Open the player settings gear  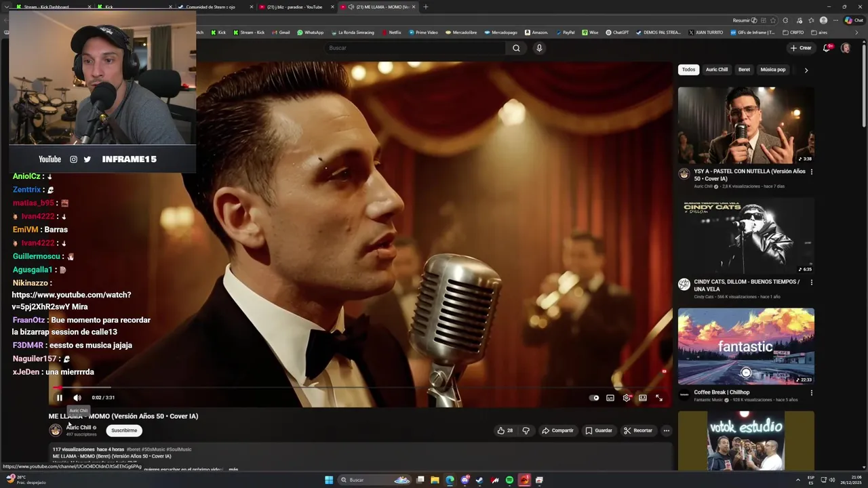[x=627, y=398]
